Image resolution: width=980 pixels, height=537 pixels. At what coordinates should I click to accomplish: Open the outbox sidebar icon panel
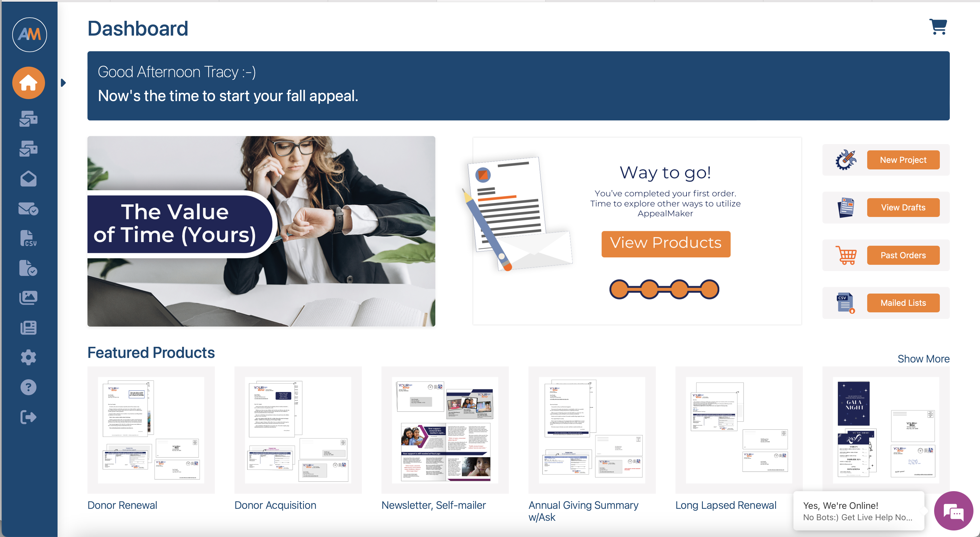(x=28, y=149)
